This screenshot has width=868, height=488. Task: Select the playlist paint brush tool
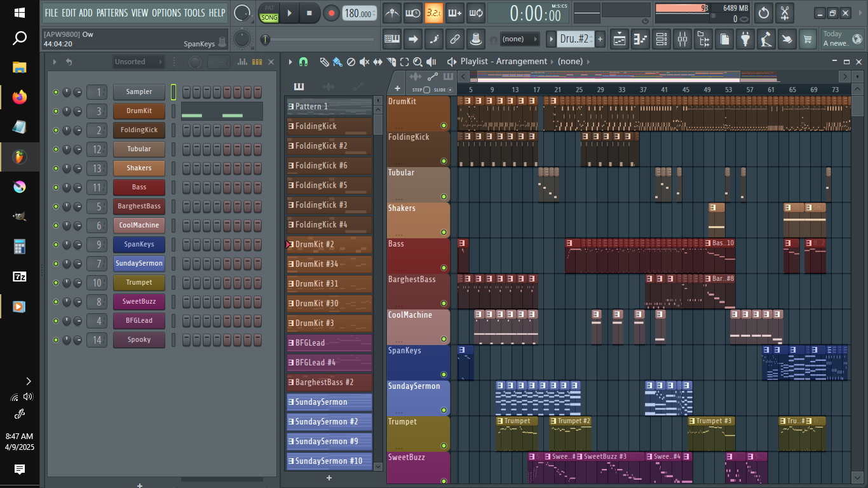click(x=337, y=62)
